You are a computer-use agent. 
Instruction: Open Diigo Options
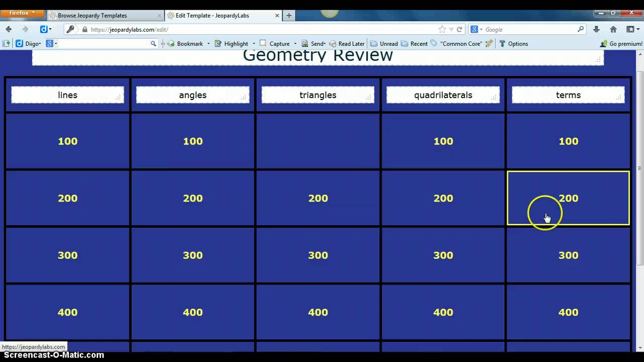[x=513, y=44]
